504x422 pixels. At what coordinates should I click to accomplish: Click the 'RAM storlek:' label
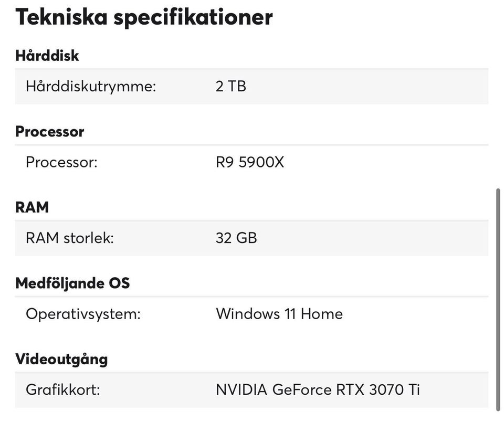pyautogui.click(x=70, y=238)
